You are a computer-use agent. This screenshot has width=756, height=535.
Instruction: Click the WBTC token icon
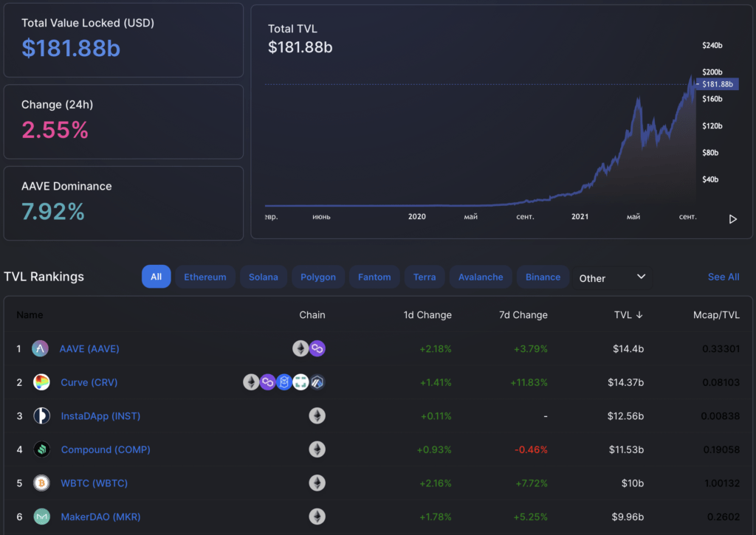pyautogui.click(x=41, y=483)
